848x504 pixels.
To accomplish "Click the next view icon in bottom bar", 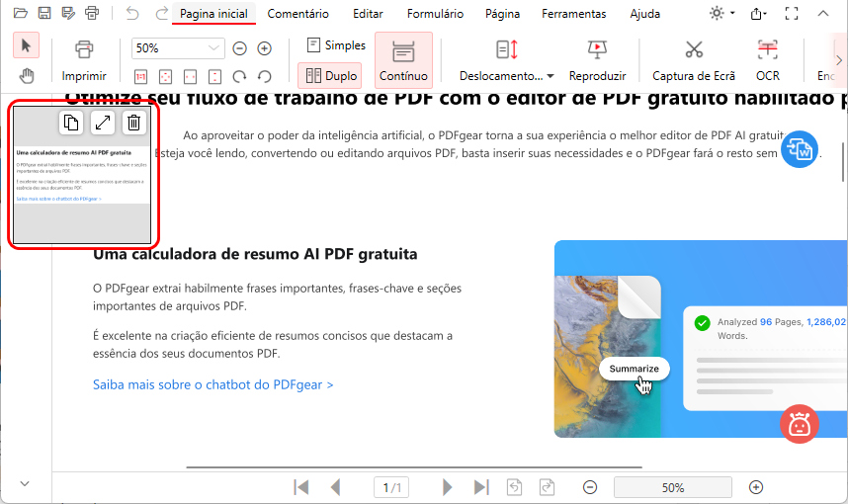I will pyautogui.click(x=548, y=487).
